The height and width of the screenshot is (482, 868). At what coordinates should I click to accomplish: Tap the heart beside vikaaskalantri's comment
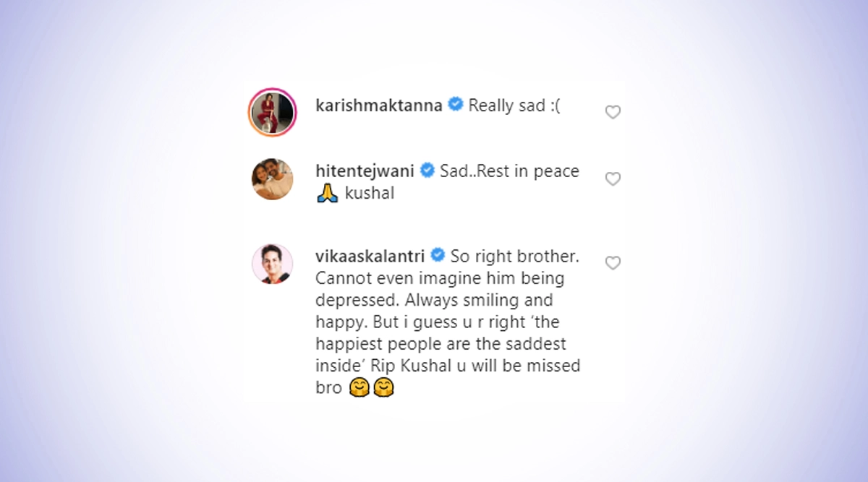point(613,263)
